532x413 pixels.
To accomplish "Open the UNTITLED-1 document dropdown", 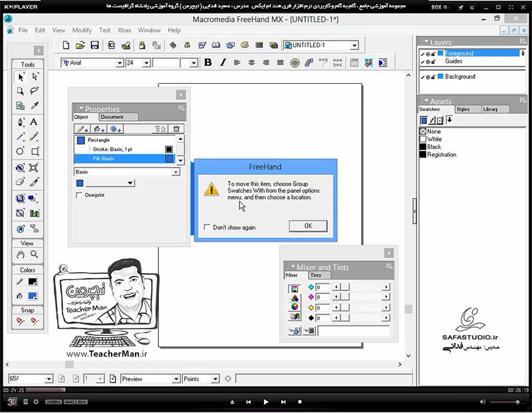I will coord(354,45).
